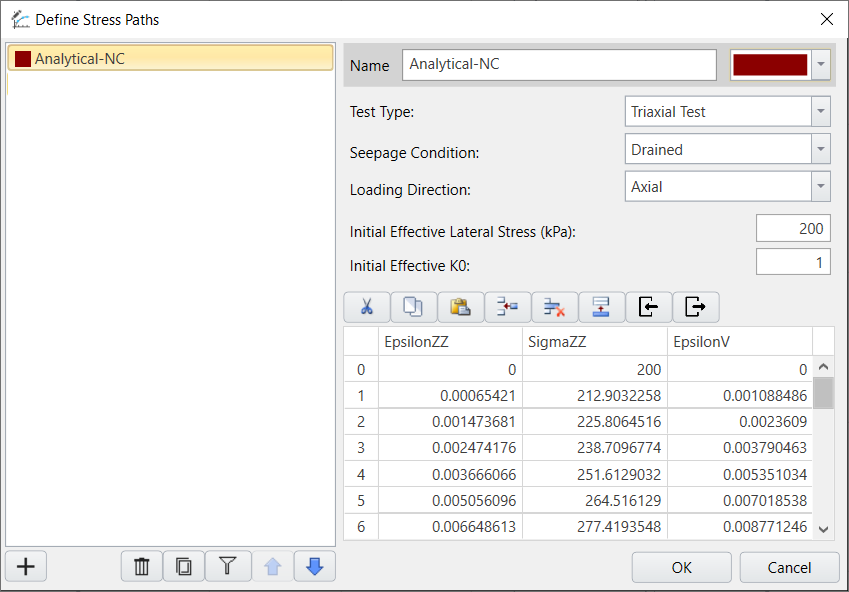Open the stress path color picker
The image size is (849, 592).
pos(820,64)
